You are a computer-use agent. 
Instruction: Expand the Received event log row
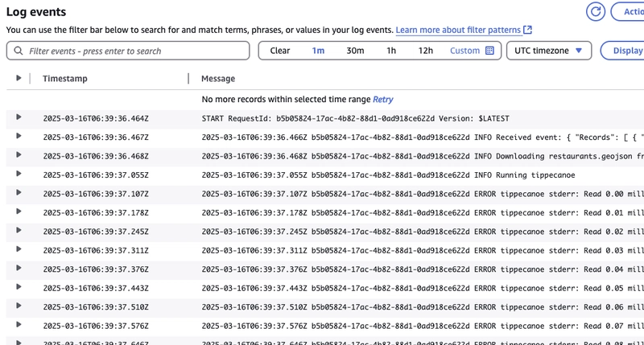click(19, 136)
